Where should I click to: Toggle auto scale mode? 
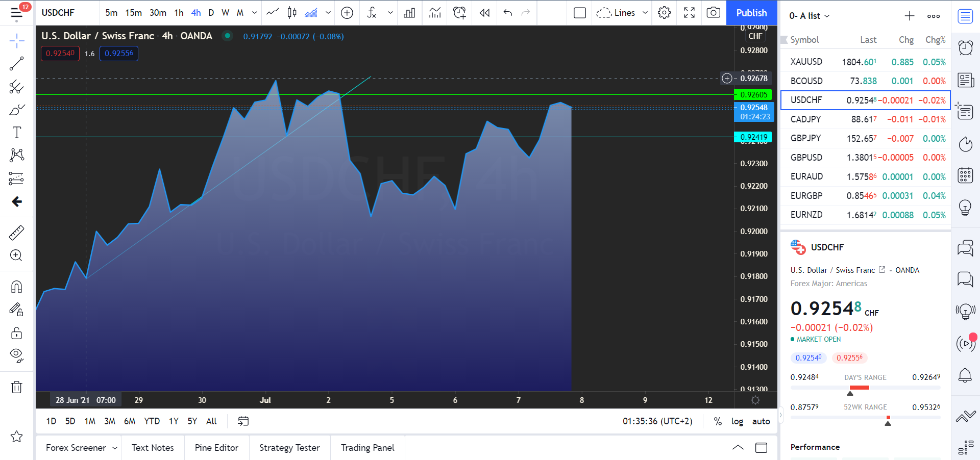click(761, 421)
